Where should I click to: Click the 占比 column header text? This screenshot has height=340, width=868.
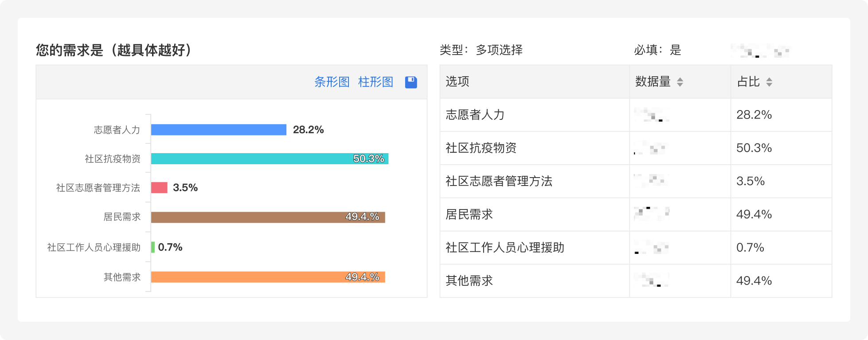(748, 82)
